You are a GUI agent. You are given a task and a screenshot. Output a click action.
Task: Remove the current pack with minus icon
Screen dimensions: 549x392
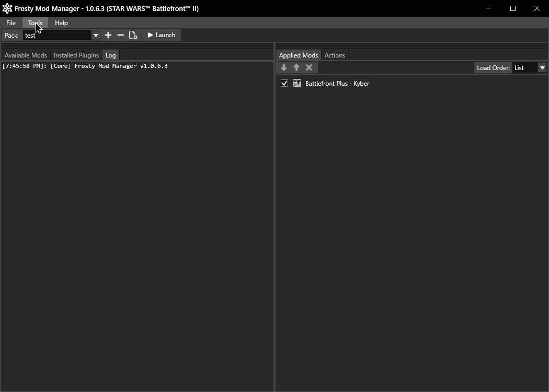[x=120, y=35]
